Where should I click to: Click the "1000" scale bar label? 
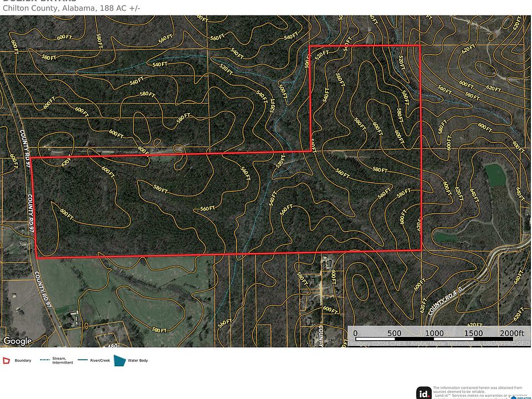pos(434,333)
